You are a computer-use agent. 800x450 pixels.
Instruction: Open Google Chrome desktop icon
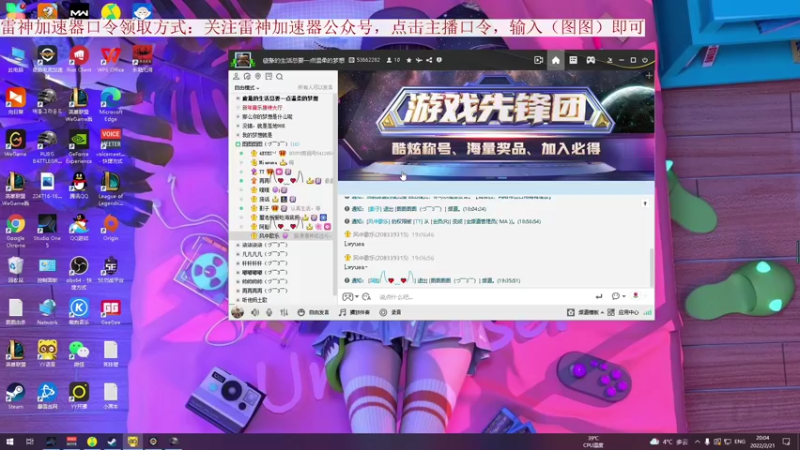coord(15,230)
